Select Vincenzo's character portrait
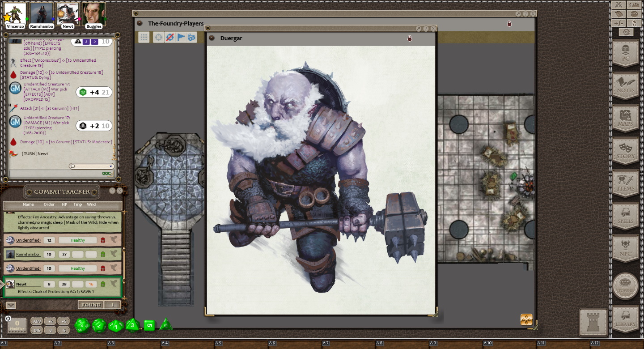The height and width of the screenshot is (349, 644). [x=16, y=13]
